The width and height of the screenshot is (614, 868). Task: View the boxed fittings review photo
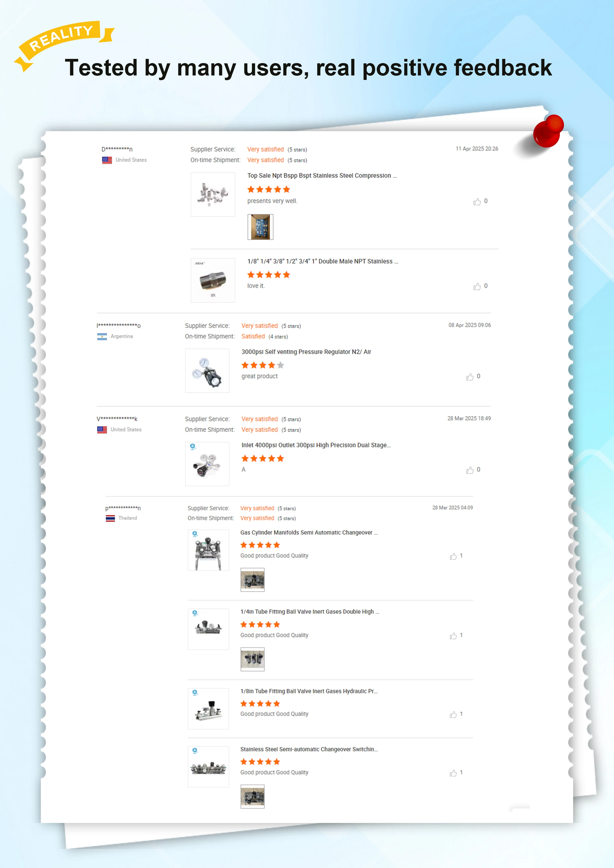click(x=260, y=227)
